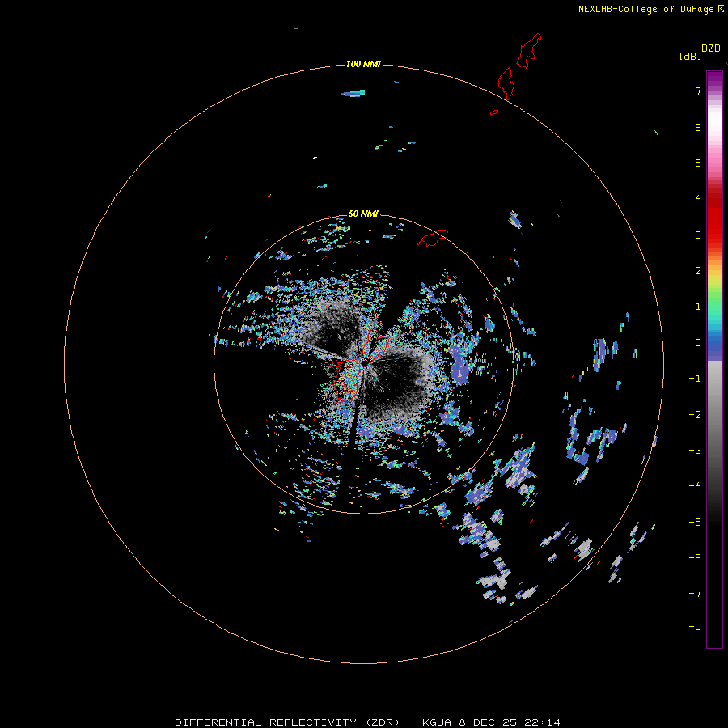Click the 50 NMI range ring label
Screen dimensions: 728x728
tap(363, 214)
